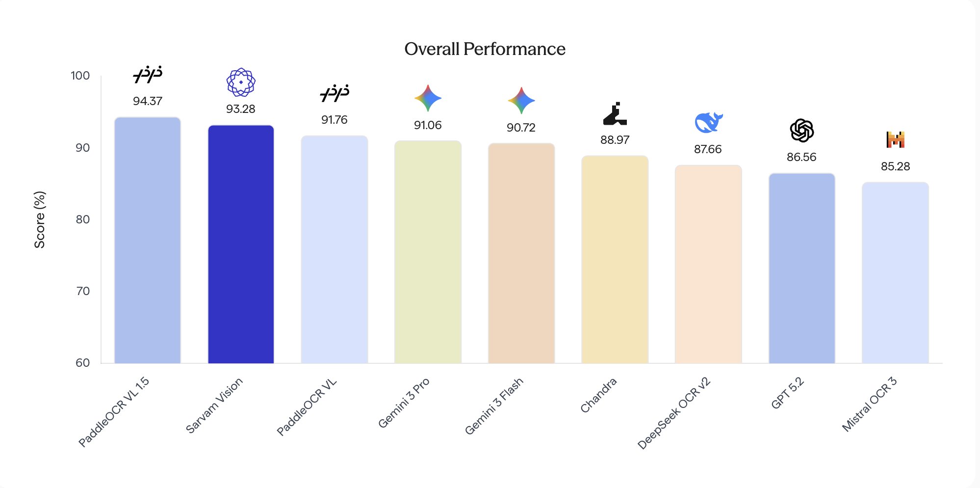This screenshot has width=980, height=488.
Task: Click the dark blue Sarvam Vision bar
Action: [x=241, y=244]
